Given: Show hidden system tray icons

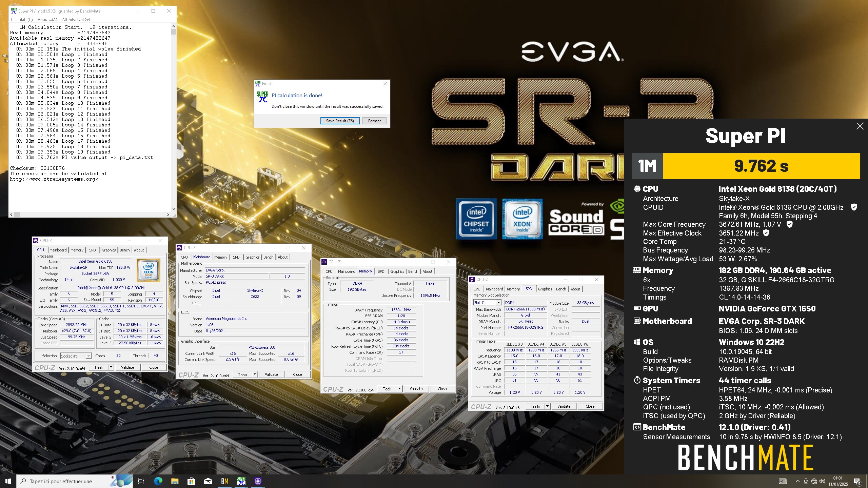Looking at the screenshot, I should click(x=797, y=481).
